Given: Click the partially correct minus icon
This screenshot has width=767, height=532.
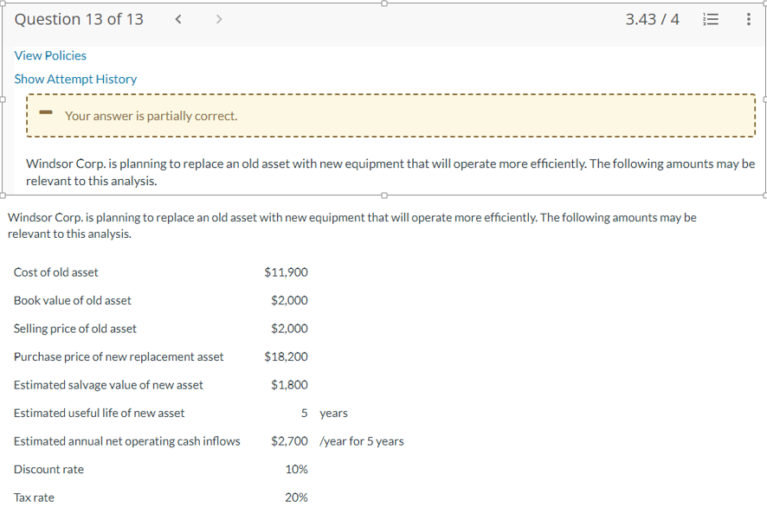Looking at the screenshot, I should tap(46, 112).
